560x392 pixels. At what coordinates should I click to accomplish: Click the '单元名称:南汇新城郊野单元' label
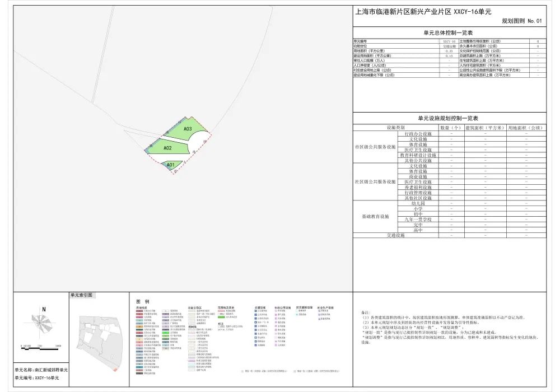click(41, 370)
